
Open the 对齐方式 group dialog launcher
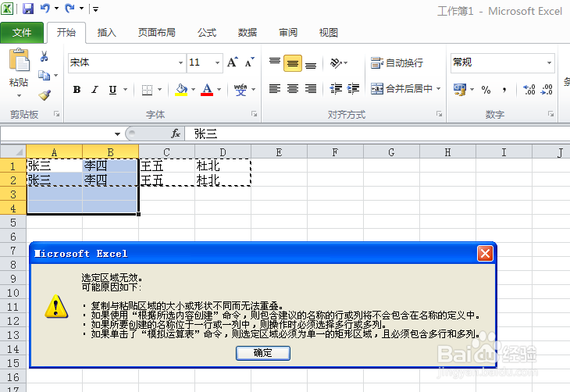[x=439, y=114]
